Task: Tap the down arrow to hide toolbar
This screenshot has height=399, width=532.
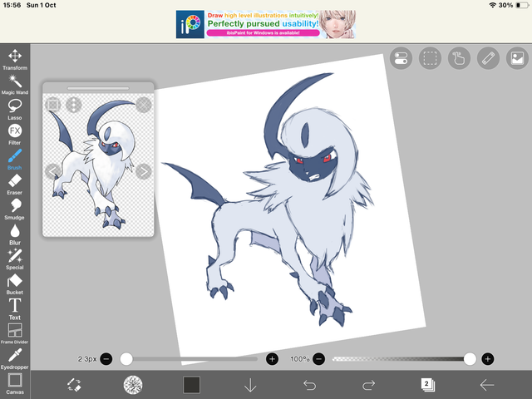Action: tap(250, 385)
